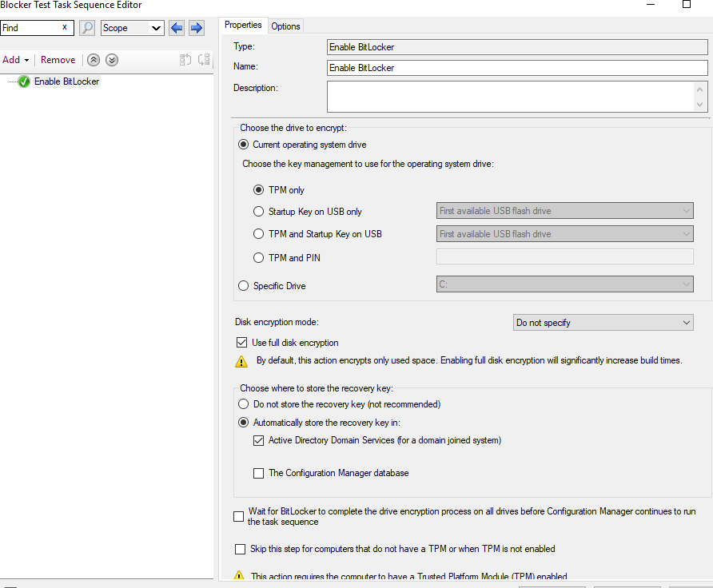Maximize the Task Sequence Editor window
This screenshot has height=588, width=713.
point(687,5)
